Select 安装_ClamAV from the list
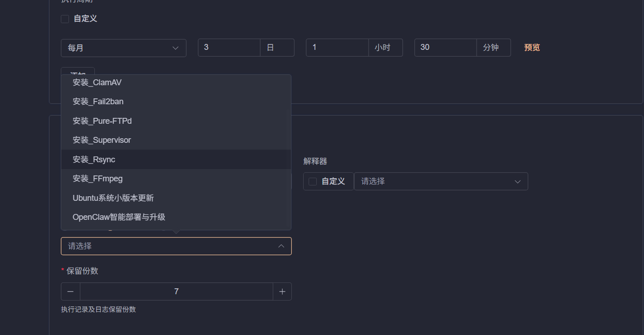644x335 pixels. point(97,83)
